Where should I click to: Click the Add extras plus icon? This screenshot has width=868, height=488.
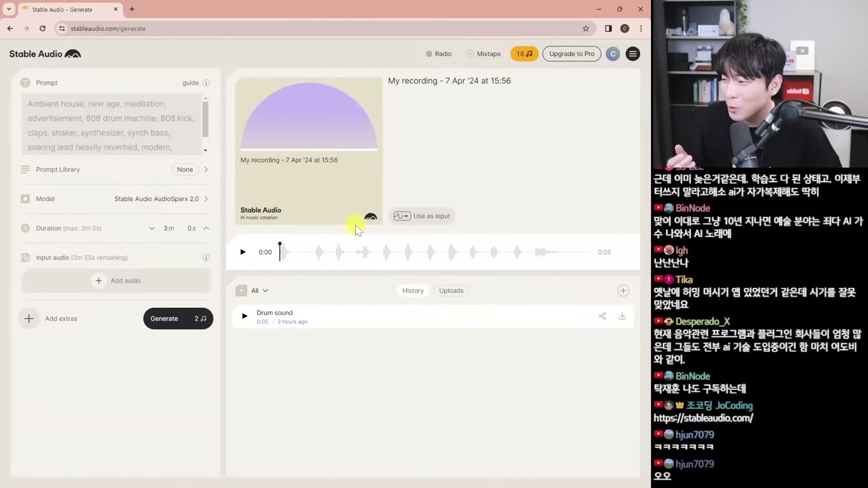point(29,318)
